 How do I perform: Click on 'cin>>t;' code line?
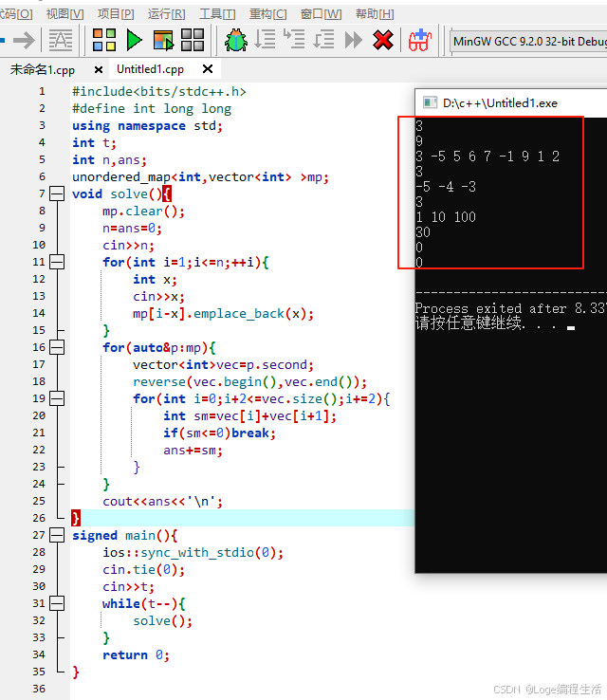[128, 586]
